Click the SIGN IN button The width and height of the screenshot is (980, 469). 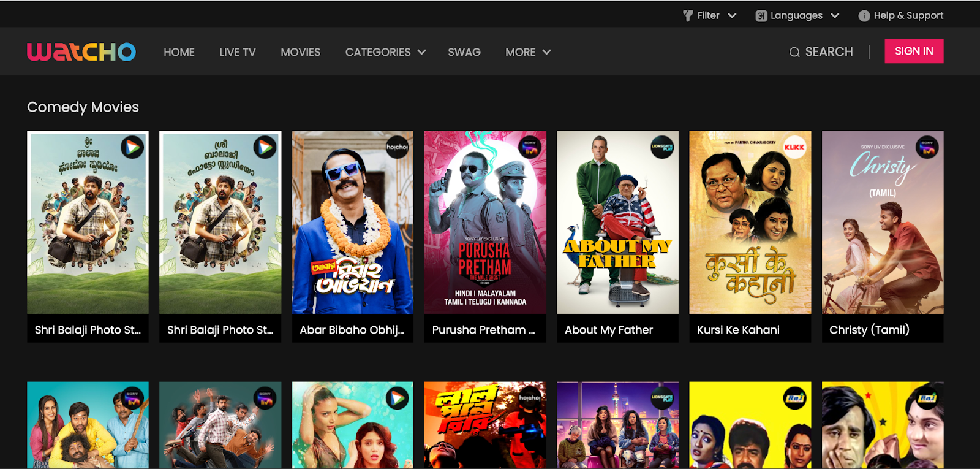click(x=914, y=51)
